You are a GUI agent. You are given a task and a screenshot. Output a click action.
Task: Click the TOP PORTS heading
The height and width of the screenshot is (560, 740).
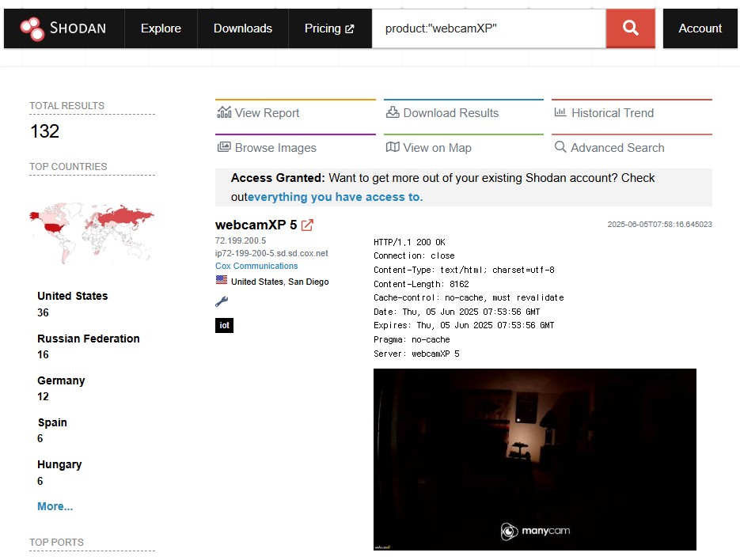pos(57,542)
